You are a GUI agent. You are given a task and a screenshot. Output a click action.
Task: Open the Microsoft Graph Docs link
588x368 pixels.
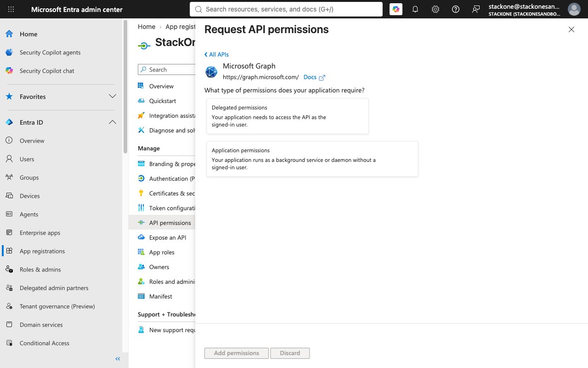314,77
